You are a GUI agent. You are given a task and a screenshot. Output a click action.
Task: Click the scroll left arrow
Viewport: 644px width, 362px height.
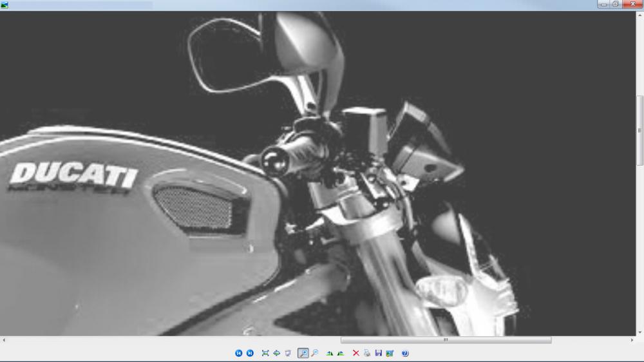tap(4, 340)
